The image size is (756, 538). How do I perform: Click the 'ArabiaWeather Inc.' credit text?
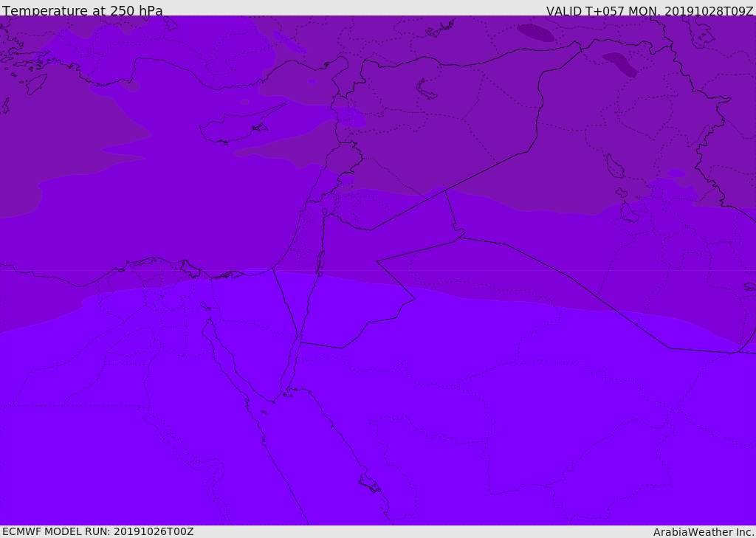click(x=704, y=532)
